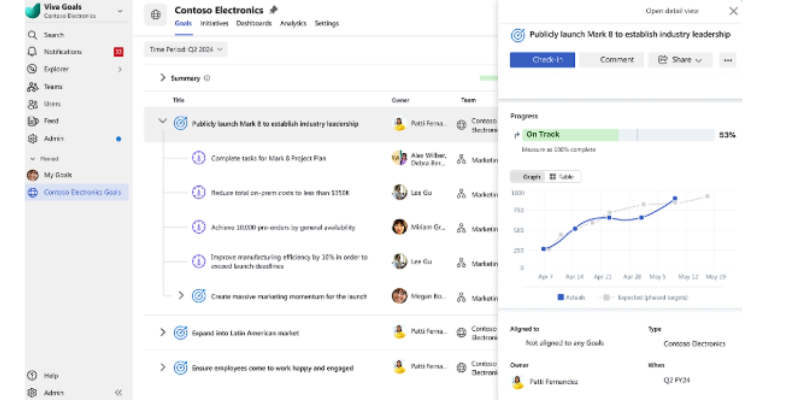800x400 pixels.
Task: Click Summary progress bar segment
Action: (x=489, y=78)
